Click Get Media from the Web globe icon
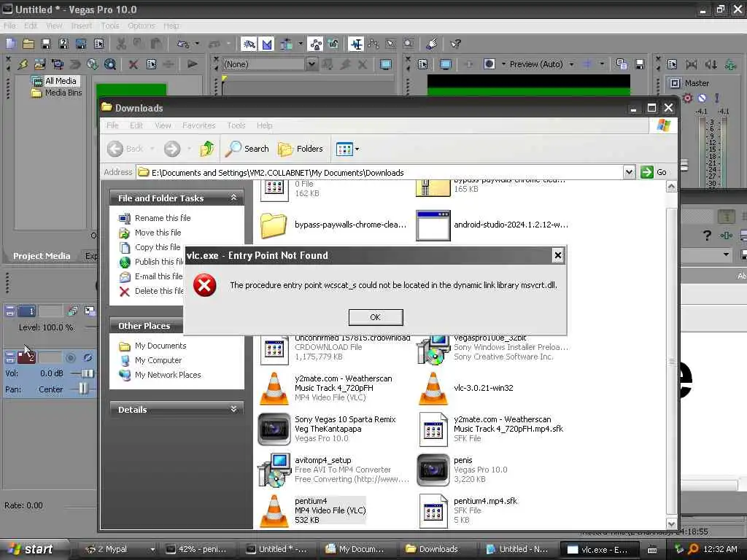747x560 pixels. coord(93,64)
